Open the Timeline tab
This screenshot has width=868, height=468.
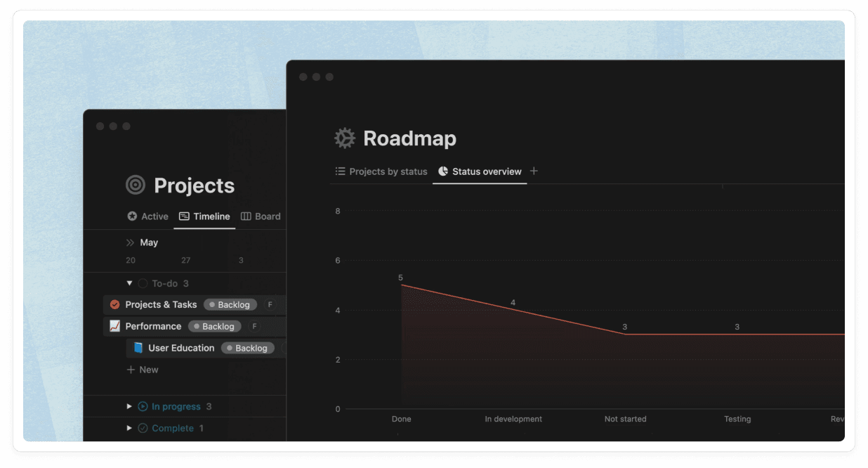(204, 216)
